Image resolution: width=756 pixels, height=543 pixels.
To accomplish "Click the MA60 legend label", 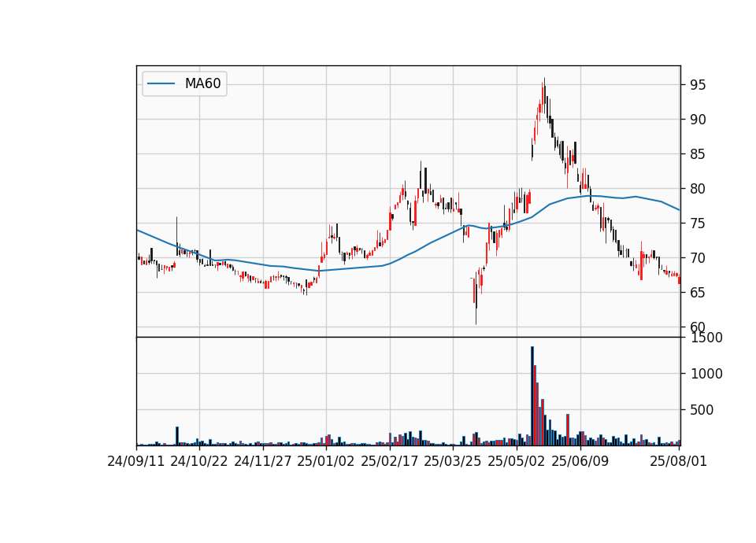I will [202, 83].
